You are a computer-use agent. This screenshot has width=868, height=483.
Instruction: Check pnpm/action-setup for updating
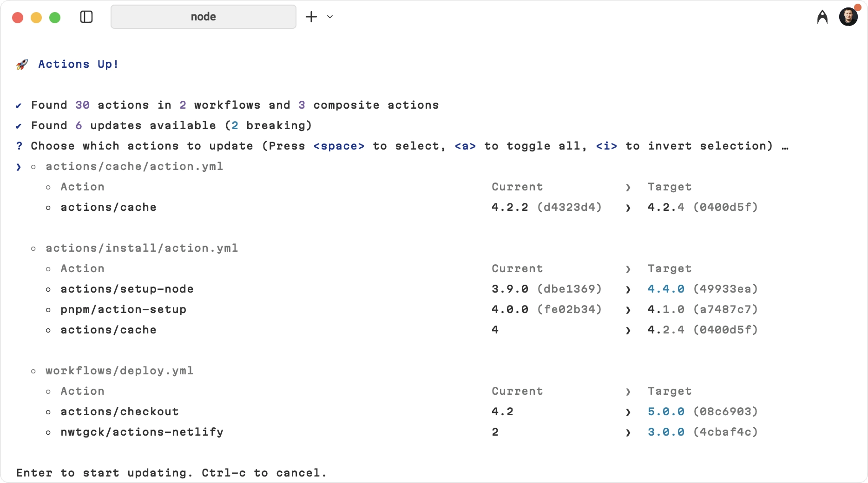[x=49, y=310]
